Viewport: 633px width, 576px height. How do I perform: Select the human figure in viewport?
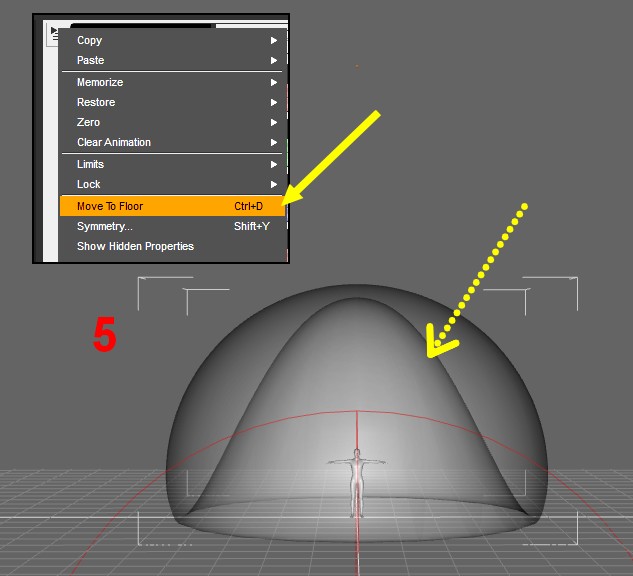[357, 482]
